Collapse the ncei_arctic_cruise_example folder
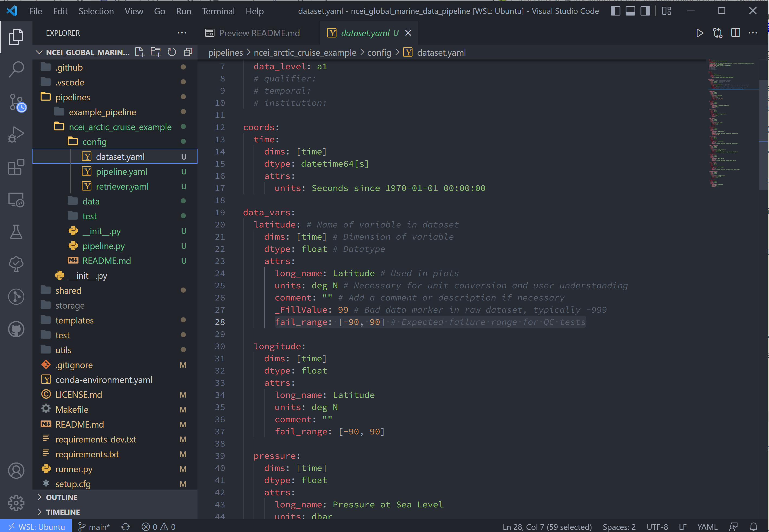The height and width of the screenshot is (532, 769). click(115, 127)
